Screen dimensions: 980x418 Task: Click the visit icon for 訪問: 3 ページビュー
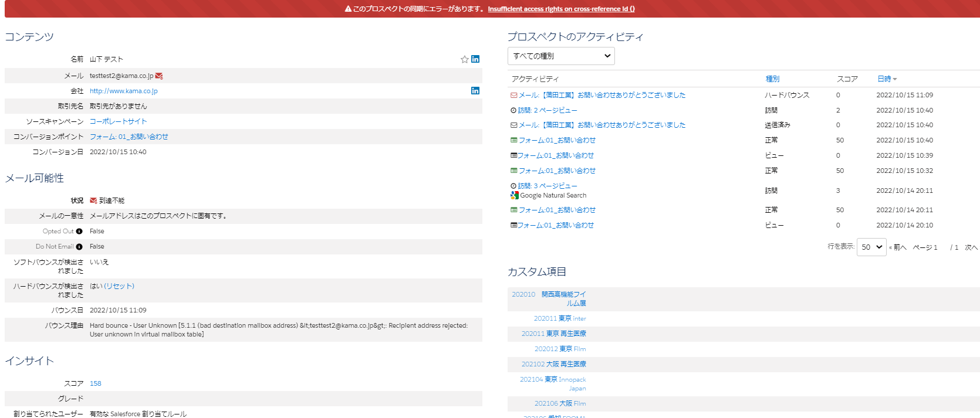click(x=513, y=186)
